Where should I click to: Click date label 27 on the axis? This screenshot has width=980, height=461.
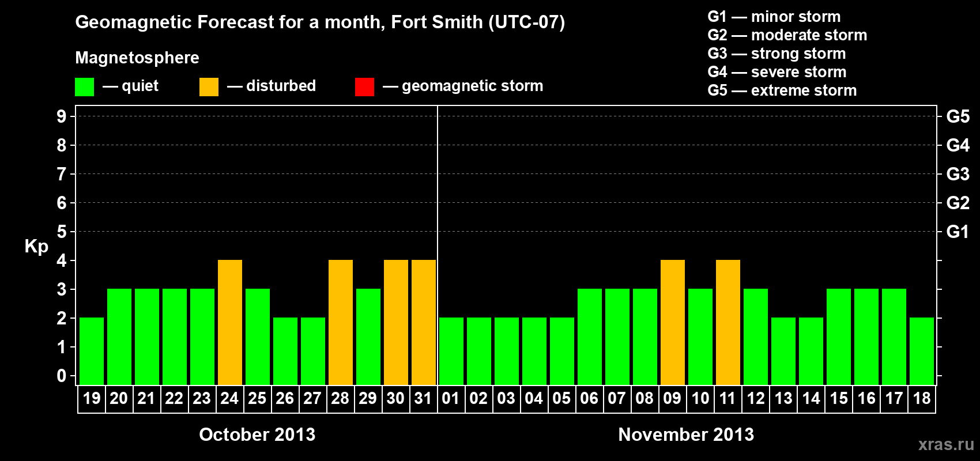coord(312,398)
